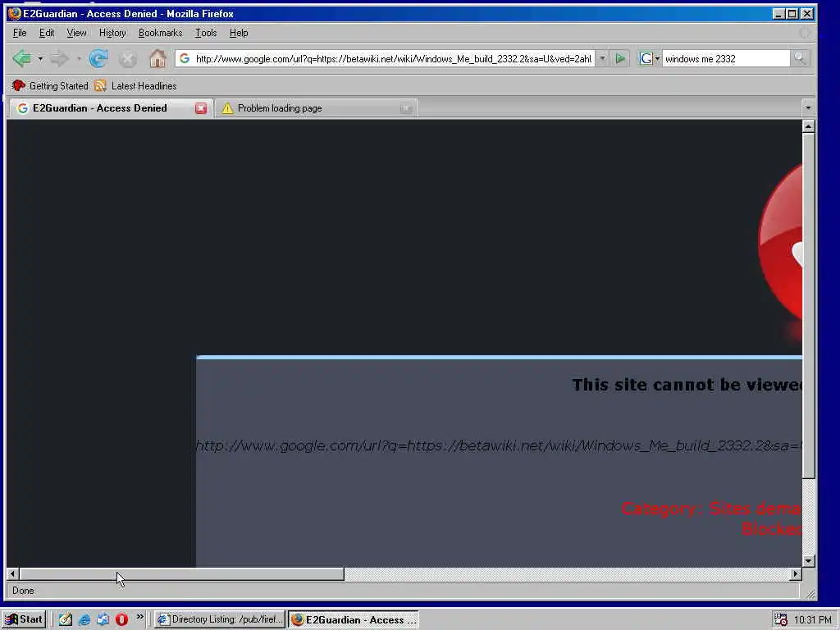Viewport: 840px width, 630px height.
Task: Click the address bar URL field
Action: tap(393, 58)
